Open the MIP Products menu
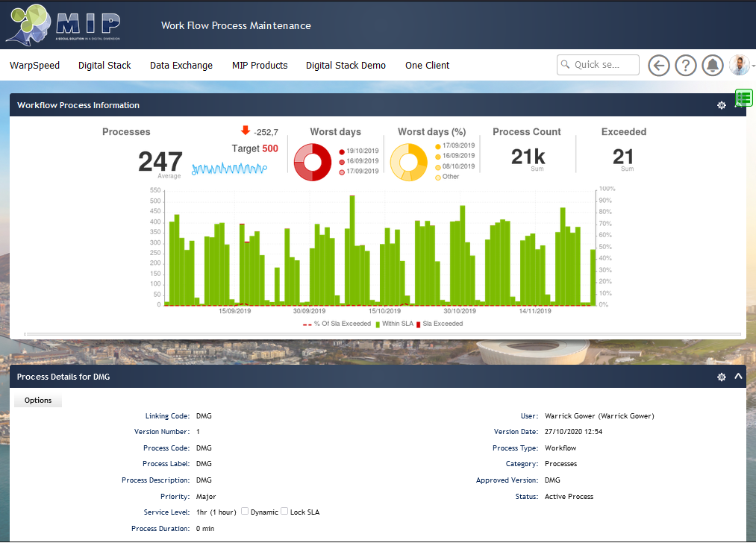Image resolution: width=756 pixels, height=543 pixels. (x=260, y=66)
